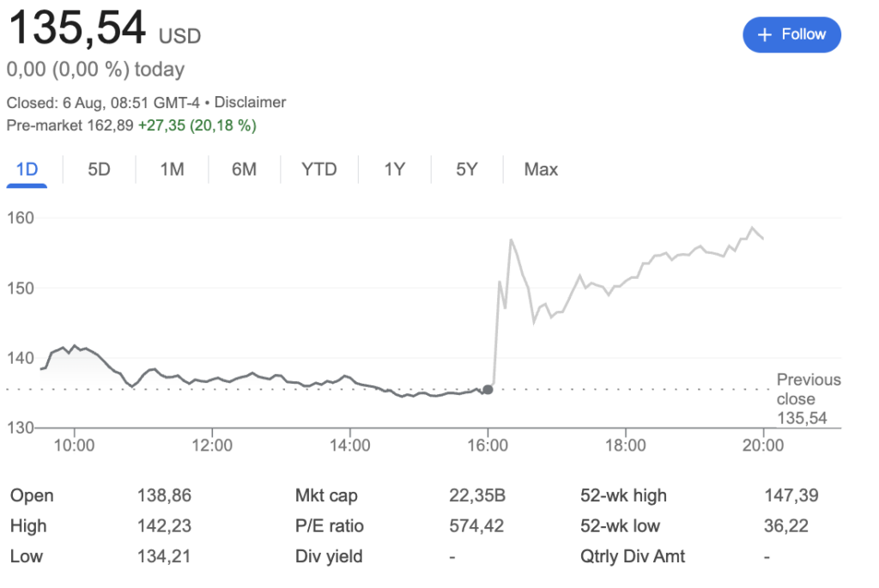The height and width of the screenshot is (588, 879).
Task: Switch to the 5D chart tab
Action: pyautogui.click(x=100, y=169)
